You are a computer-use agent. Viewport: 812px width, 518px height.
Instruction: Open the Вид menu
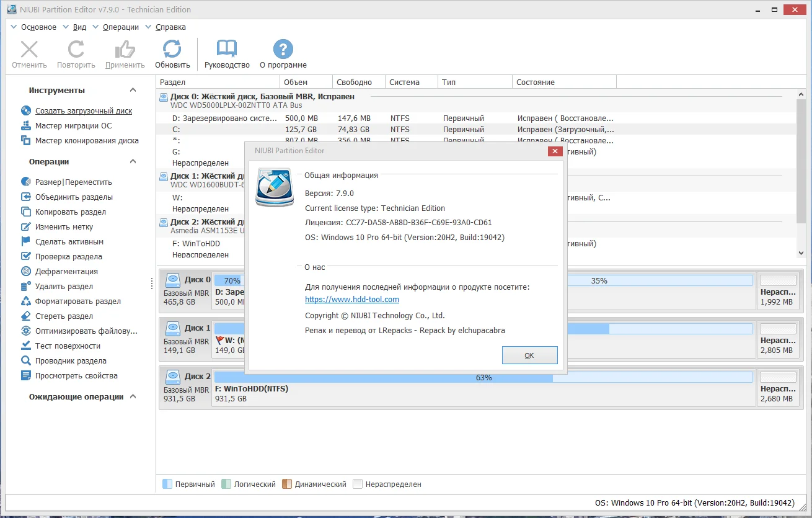pyautogui.click(x=79, y=27)
